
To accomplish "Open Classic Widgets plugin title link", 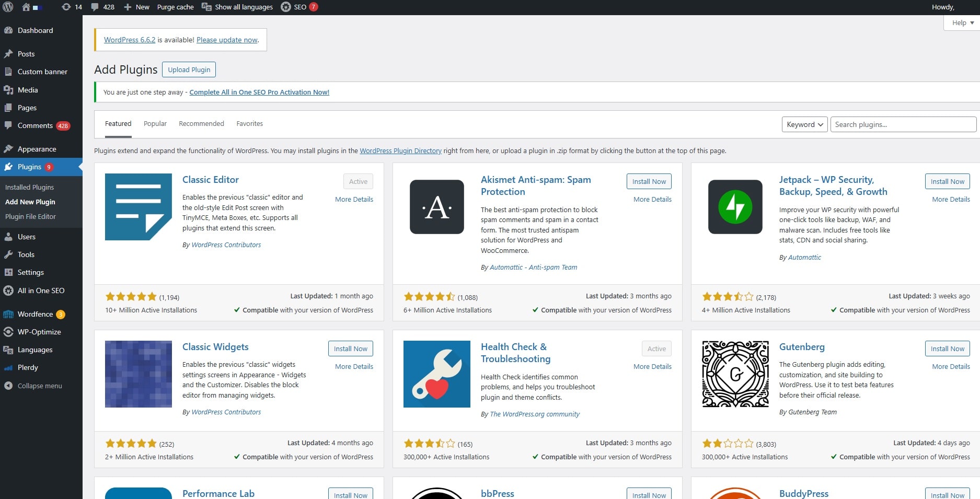I will tap(215, 347).
